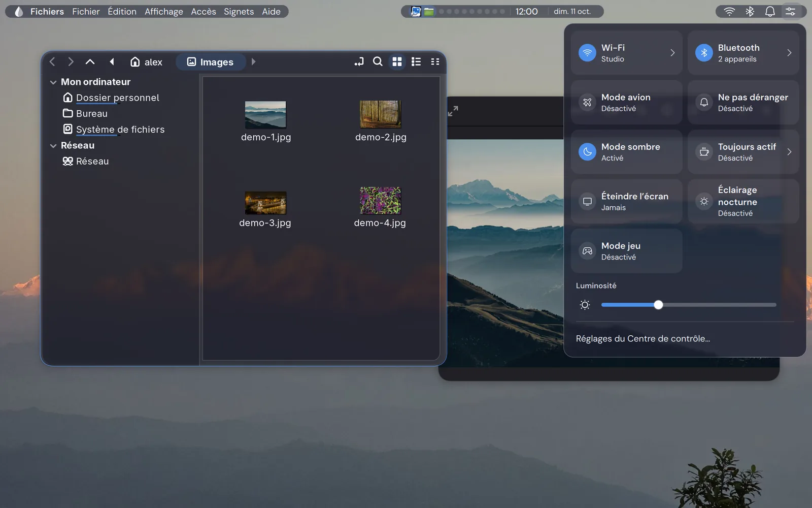Expand Bluetooth devices chevron
This screenshot has height=508, width=812.
(789, 53)
